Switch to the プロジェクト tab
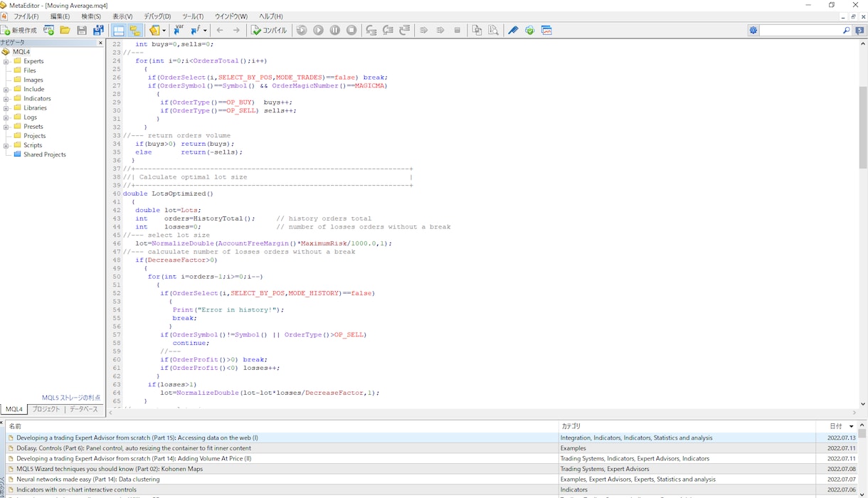 46,410
